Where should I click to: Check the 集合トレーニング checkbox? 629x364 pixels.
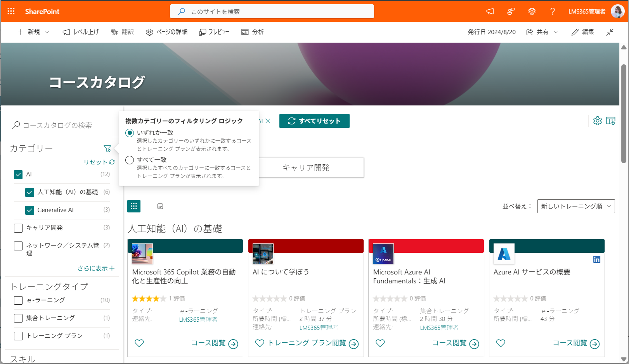[18, 318]
